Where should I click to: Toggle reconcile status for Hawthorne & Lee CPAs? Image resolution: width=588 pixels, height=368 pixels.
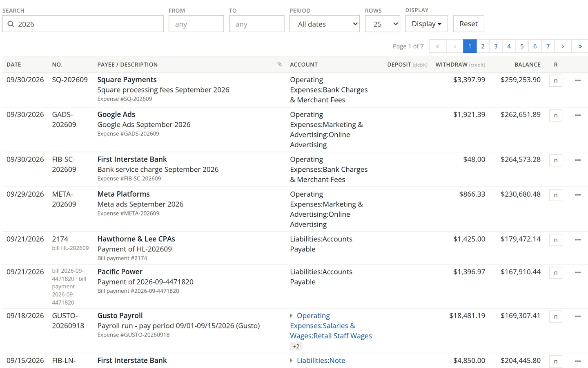pos(556,240)
